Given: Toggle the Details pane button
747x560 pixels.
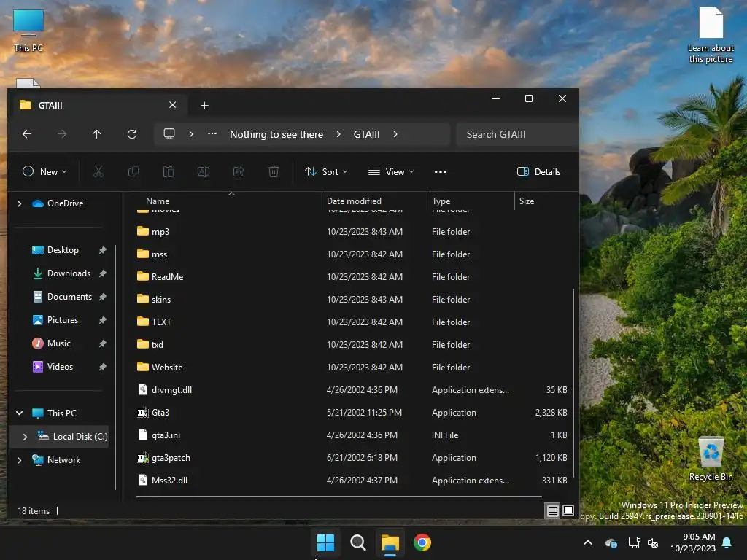Looking at the screenshot, I should 539,171.
